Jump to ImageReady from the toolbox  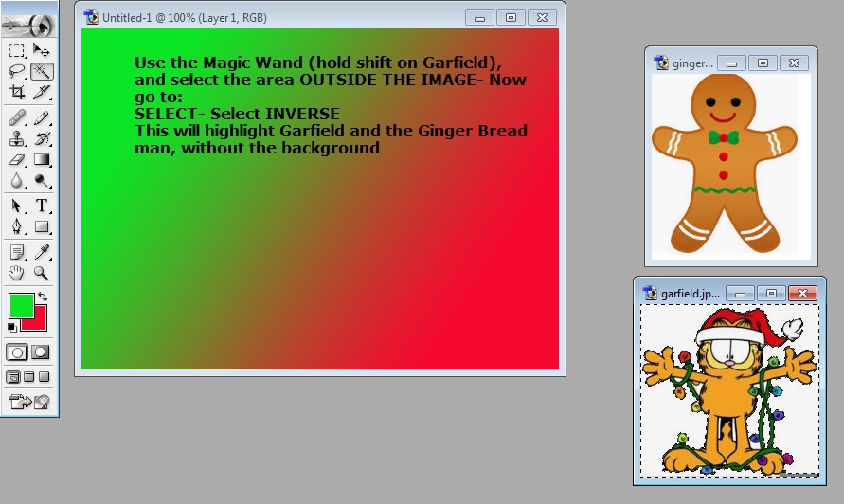pyautogui.click(x=29, y=402)
